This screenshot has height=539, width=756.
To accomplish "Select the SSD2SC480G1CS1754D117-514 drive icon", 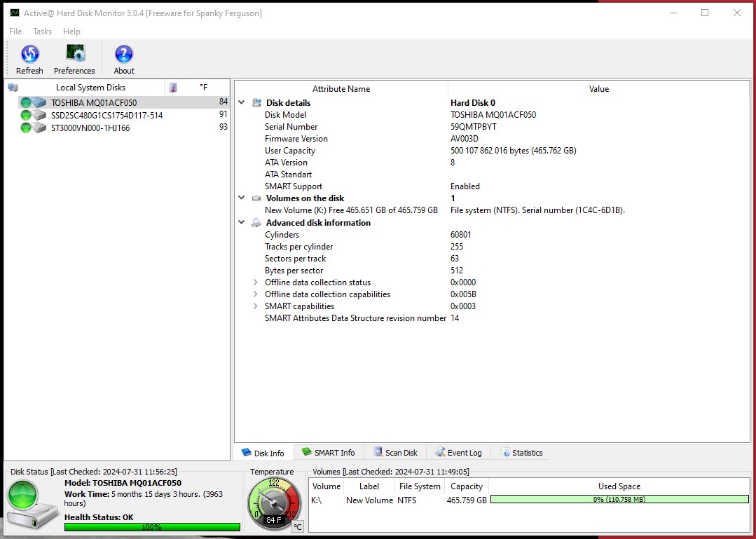I will tap(39, 115).
